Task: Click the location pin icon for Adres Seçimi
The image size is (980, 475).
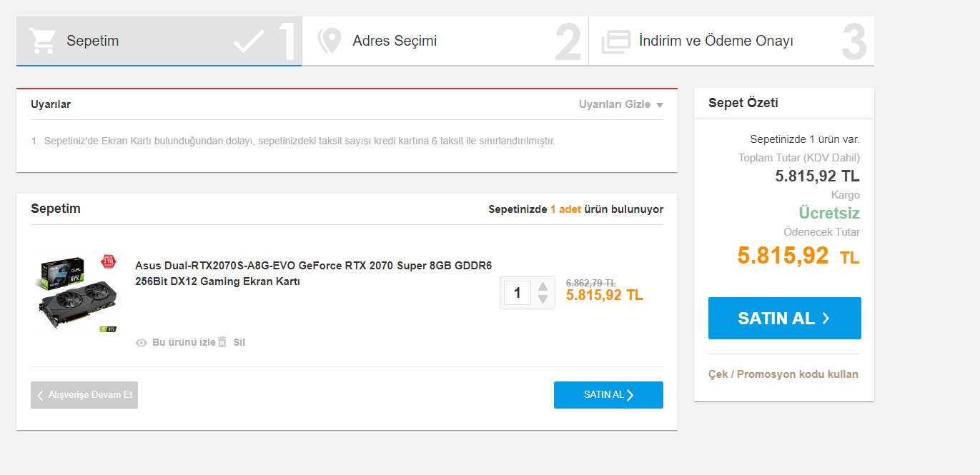Action: pos(329,41)
